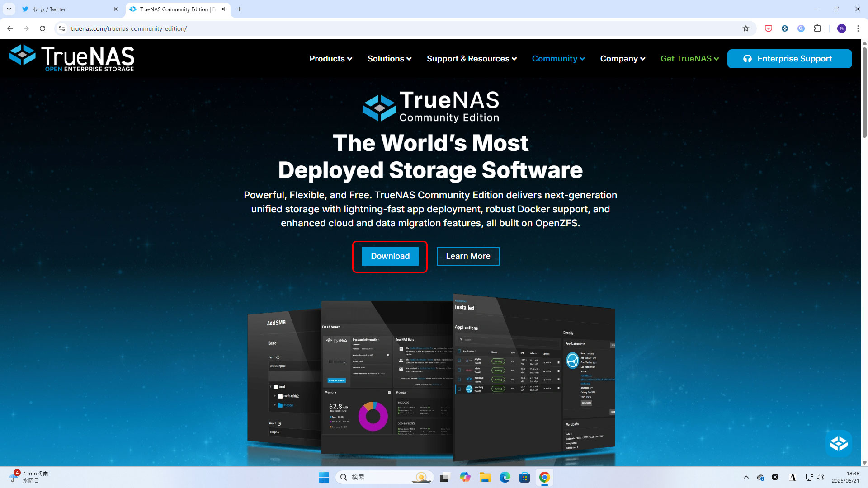Click the TrueNAS Open Enterprise Storage logo
Image resolution: width=868 pixels, height=488 pixels.
71,58
